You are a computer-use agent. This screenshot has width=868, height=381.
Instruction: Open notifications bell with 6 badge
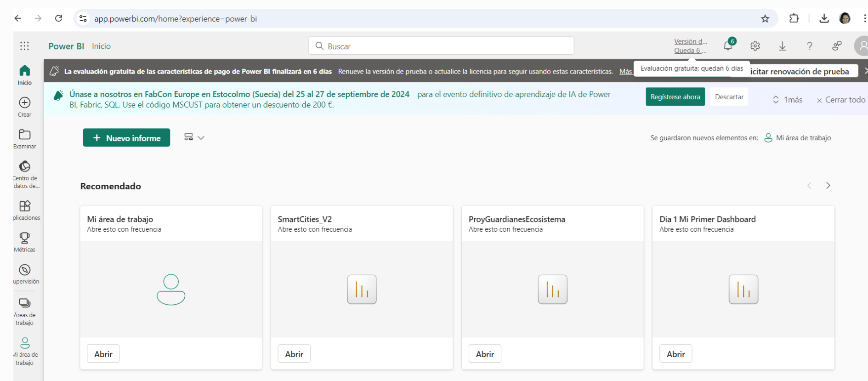tap(728, 45)
